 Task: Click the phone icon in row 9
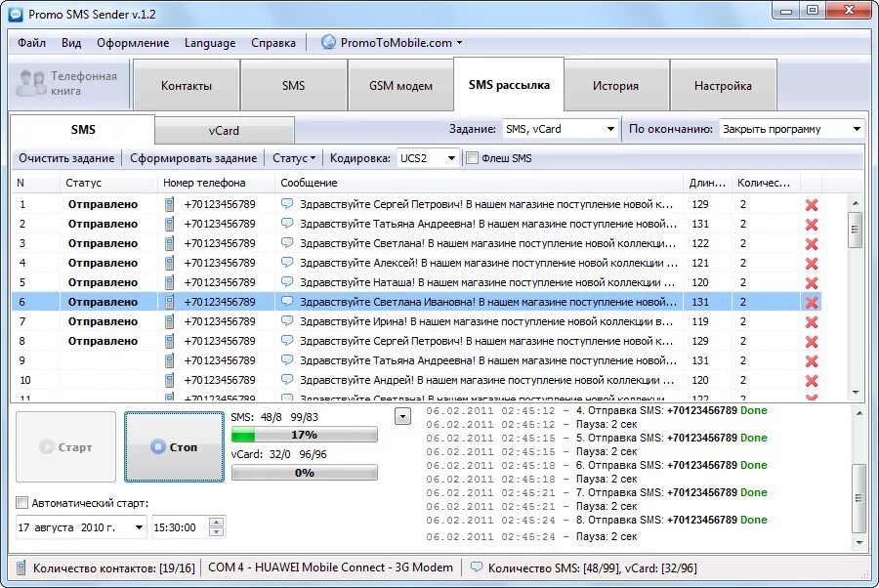pos(169,360)
